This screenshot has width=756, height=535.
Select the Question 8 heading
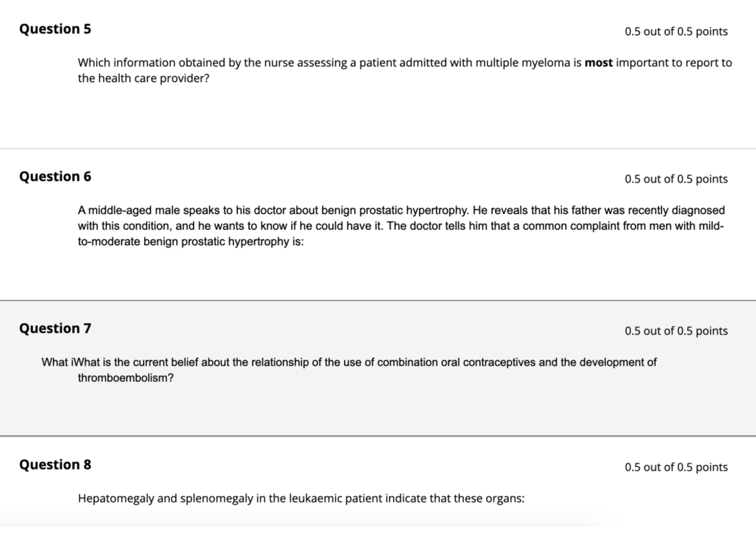coord(55,465)
